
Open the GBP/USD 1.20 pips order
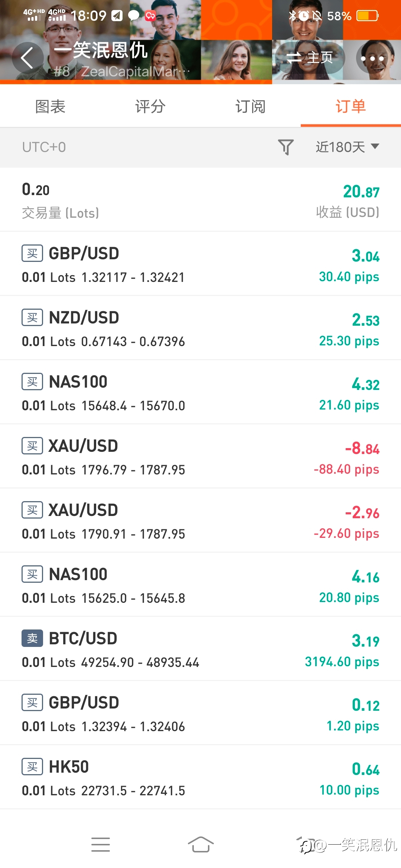point(200,713)
